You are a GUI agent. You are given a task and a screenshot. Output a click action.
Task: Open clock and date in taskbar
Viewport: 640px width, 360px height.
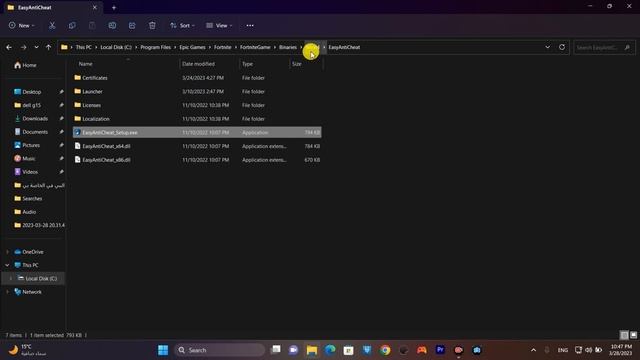621,350
